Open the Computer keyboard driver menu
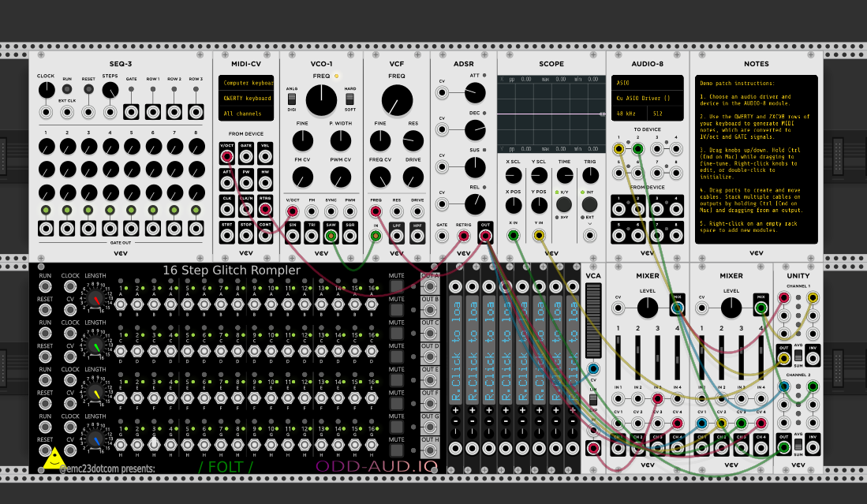Image resolution: width=867 pixels, height=504 pixels. tap(246, 83)
